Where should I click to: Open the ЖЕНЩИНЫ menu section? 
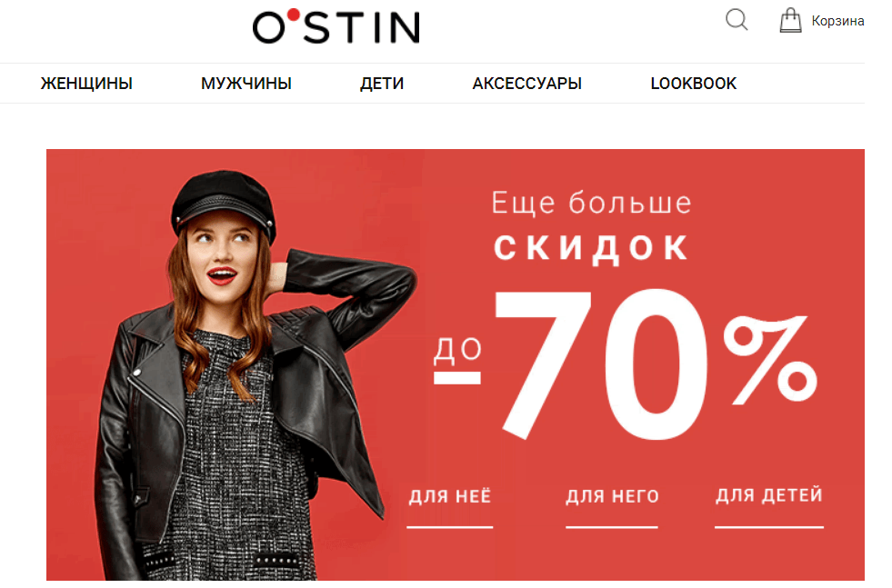[x=86, y=84]
